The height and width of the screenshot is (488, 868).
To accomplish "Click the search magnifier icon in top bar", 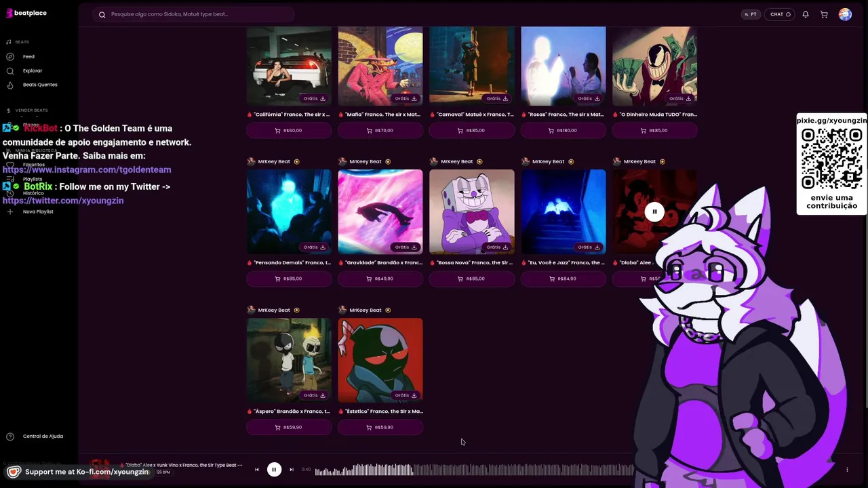I will [102, 14].
